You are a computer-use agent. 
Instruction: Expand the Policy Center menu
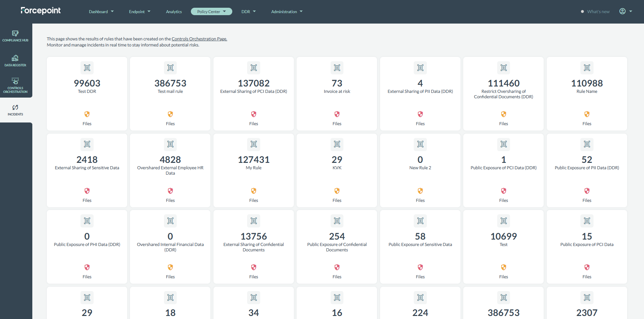(211, 11)
